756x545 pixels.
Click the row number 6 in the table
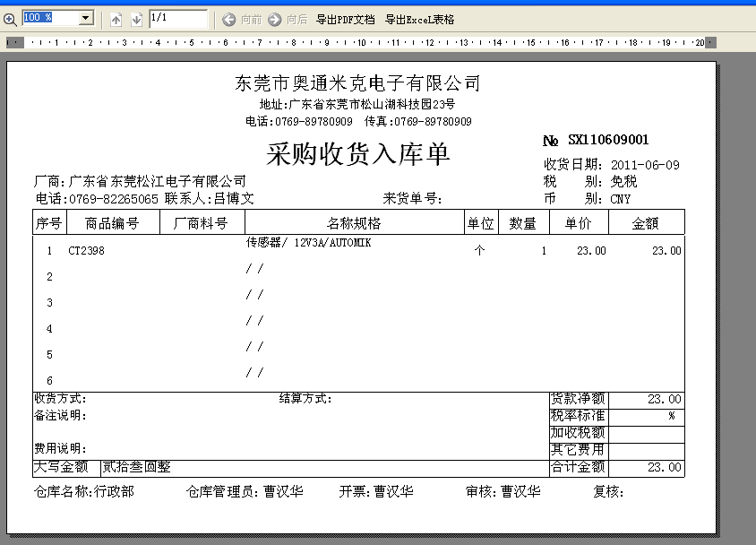(x=49, y=381)
